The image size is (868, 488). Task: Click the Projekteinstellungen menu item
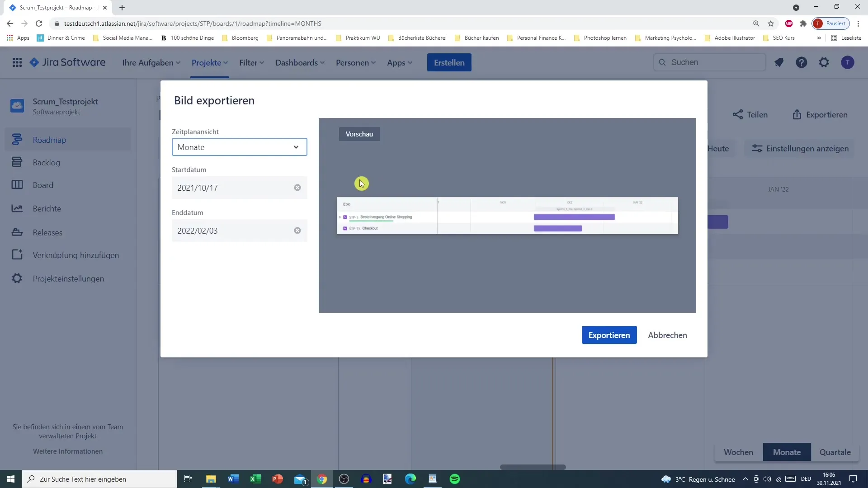[69, 278]
